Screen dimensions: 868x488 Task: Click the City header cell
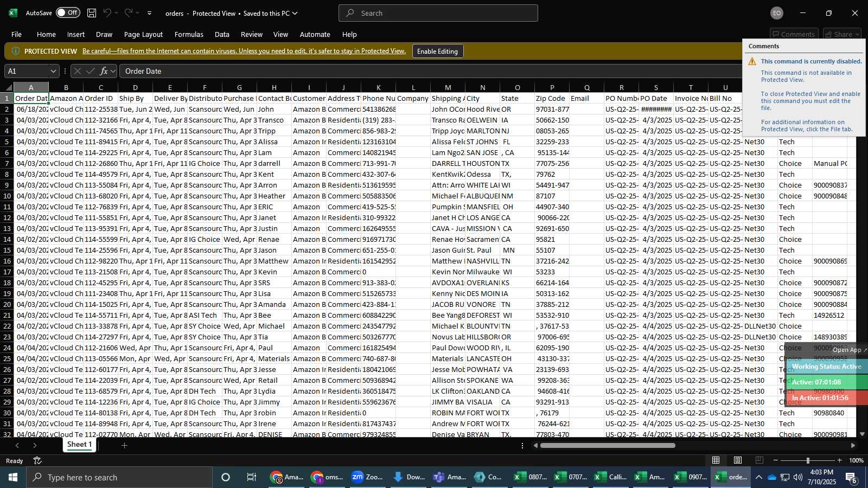(x=482, y=98)
